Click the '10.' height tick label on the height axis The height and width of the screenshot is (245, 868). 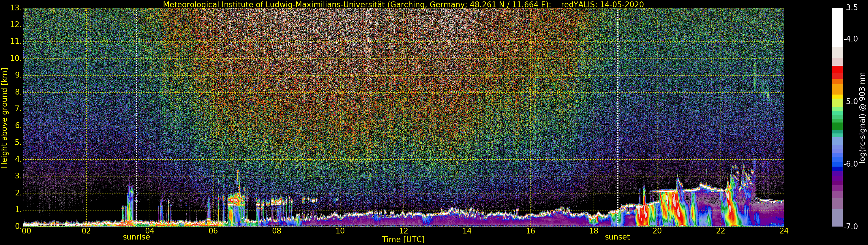16,58
